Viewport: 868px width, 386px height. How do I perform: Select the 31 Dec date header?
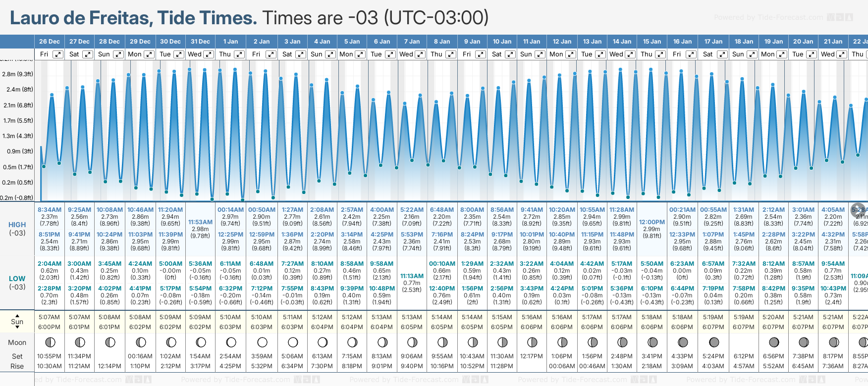click(x=200, y=42)
